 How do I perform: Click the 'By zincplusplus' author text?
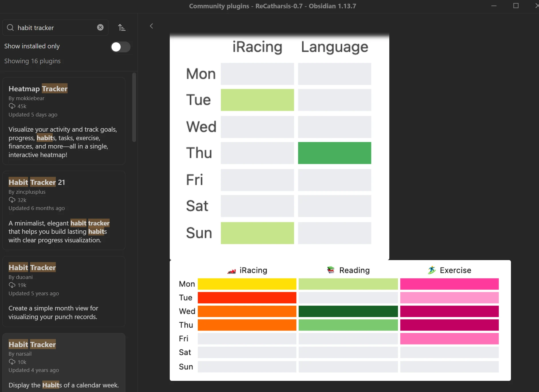(x=27, y=192)
